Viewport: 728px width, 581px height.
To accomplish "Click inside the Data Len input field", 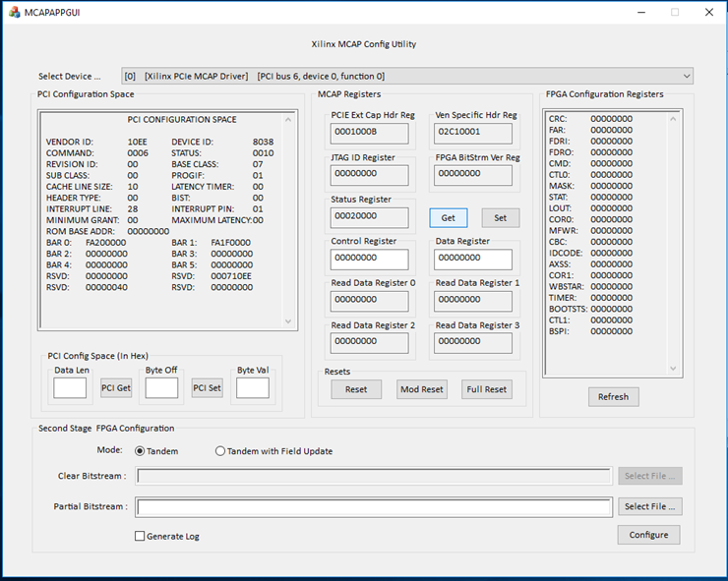I will tap(70, 388).
